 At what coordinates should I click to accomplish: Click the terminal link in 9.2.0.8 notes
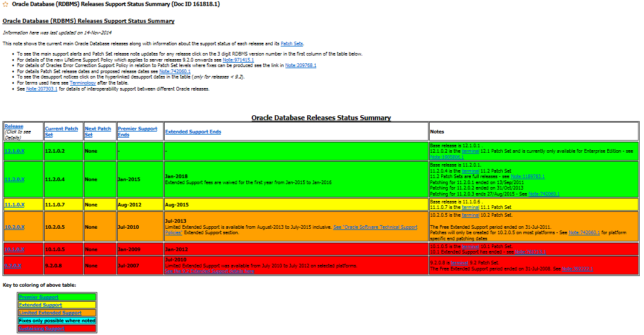coord(459,263)
